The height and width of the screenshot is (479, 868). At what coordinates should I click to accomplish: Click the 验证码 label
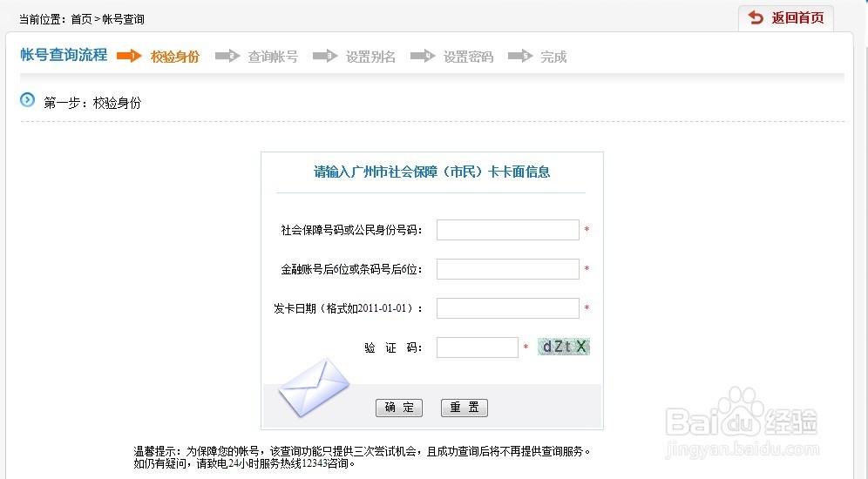(x=393, y=347)
